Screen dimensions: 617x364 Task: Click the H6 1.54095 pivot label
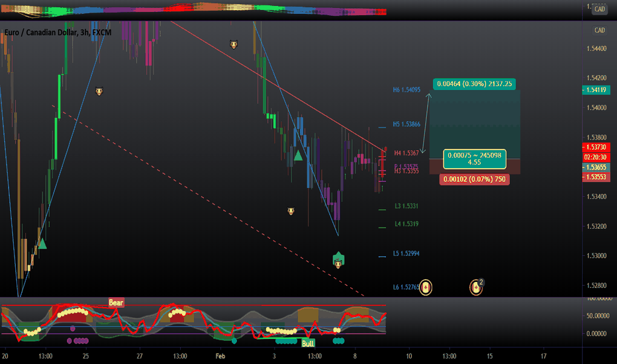coord(406,90)
